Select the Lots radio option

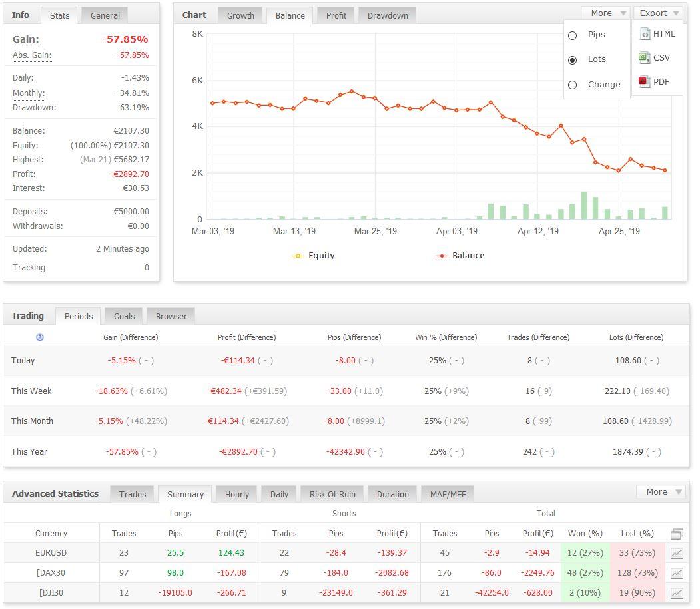tap(572, 59)
